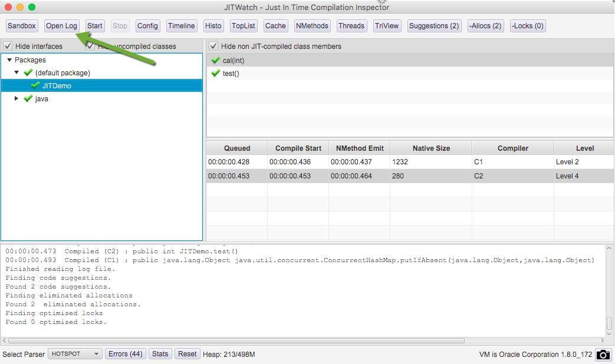Open the Histo histogram view
615x364 pixels.
(213, 26)
